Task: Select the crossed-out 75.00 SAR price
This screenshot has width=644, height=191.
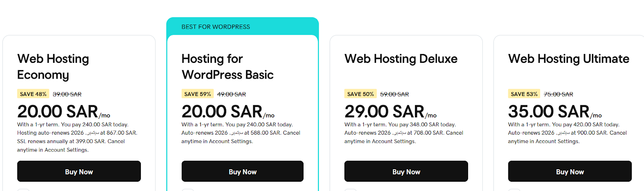Action: pos(558,94)
